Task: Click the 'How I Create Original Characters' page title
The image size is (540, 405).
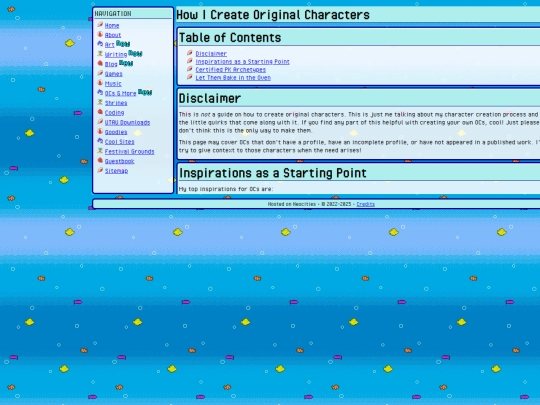Action: 273,15
